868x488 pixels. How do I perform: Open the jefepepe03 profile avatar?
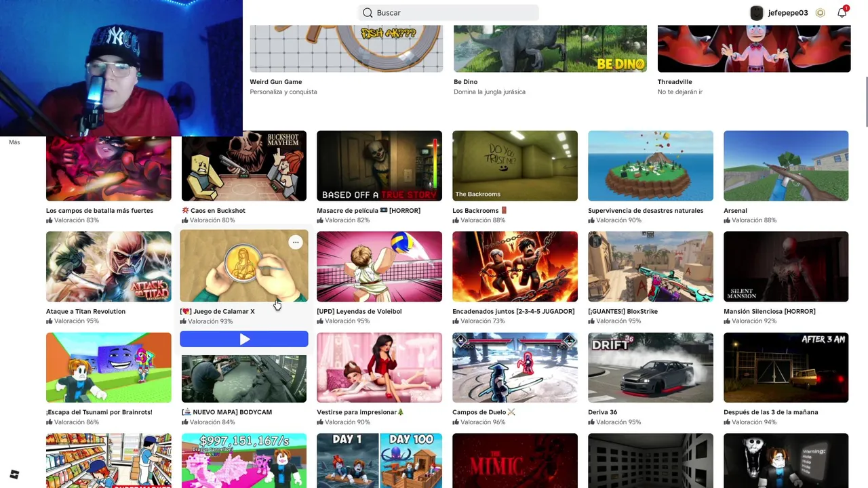(757, 13)
